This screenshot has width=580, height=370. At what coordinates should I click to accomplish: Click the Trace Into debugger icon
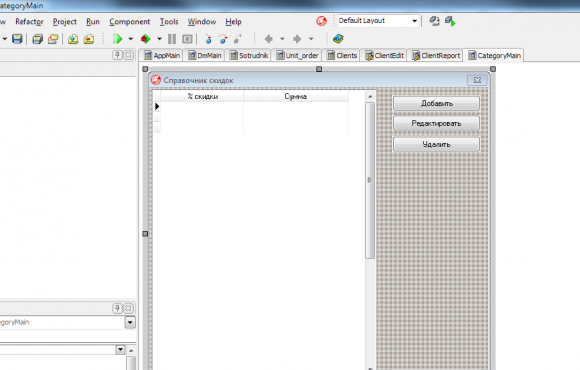point(208,39)
